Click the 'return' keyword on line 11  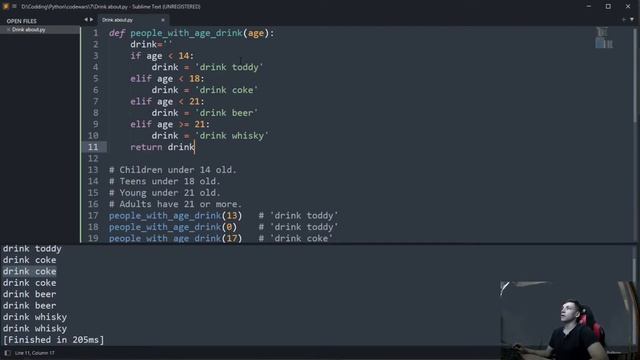[x=146, y=147]
